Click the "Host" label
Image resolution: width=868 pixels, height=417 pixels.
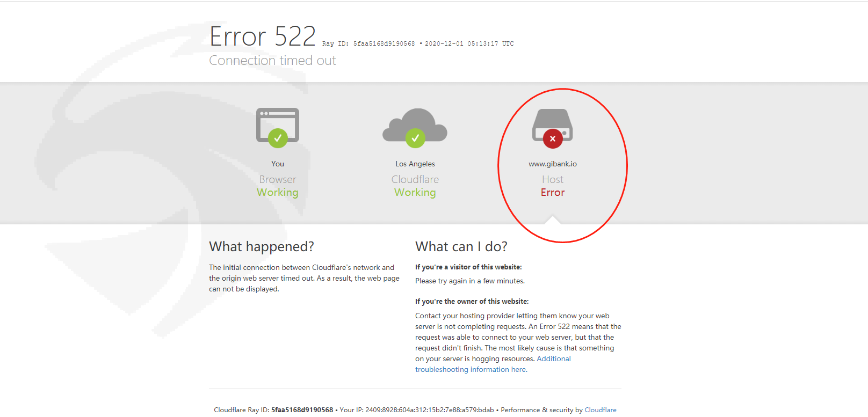pos(553,179)
